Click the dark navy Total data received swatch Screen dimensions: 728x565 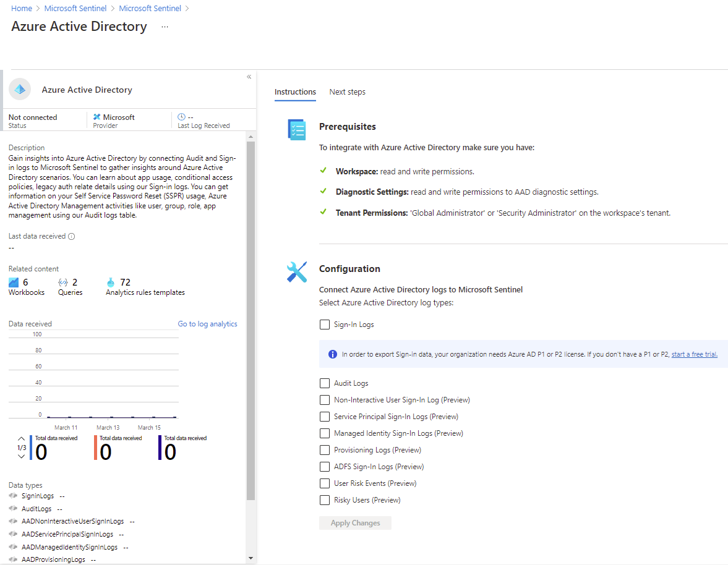pos(160,448)
